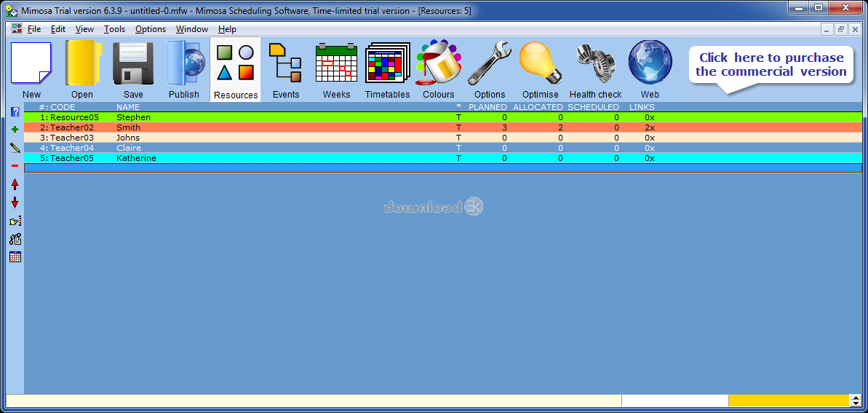Click the yellow status bar panel

[x=788, y=400]
